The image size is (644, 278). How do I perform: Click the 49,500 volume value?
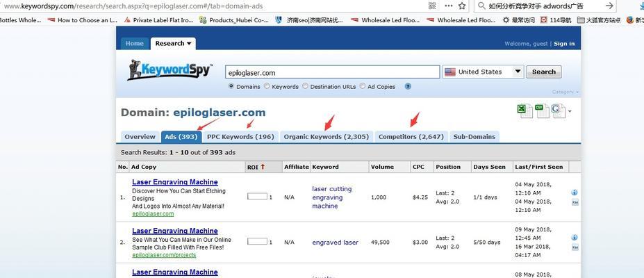pyautogui.click(x=380, y=243)
